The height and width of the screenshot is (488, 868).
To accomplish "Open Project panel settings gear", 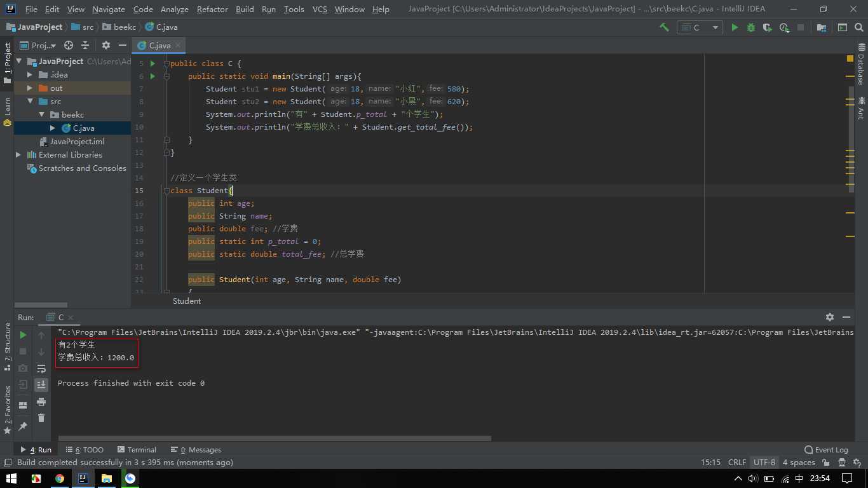I will click(x=106, y=45).
